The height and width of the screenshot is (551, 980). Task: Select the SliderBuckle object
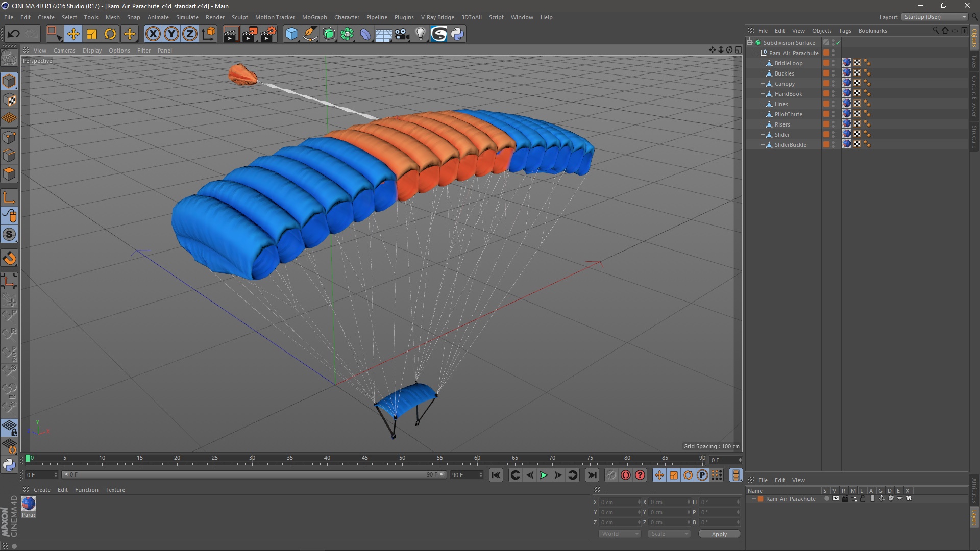click(x=790, y=145)
